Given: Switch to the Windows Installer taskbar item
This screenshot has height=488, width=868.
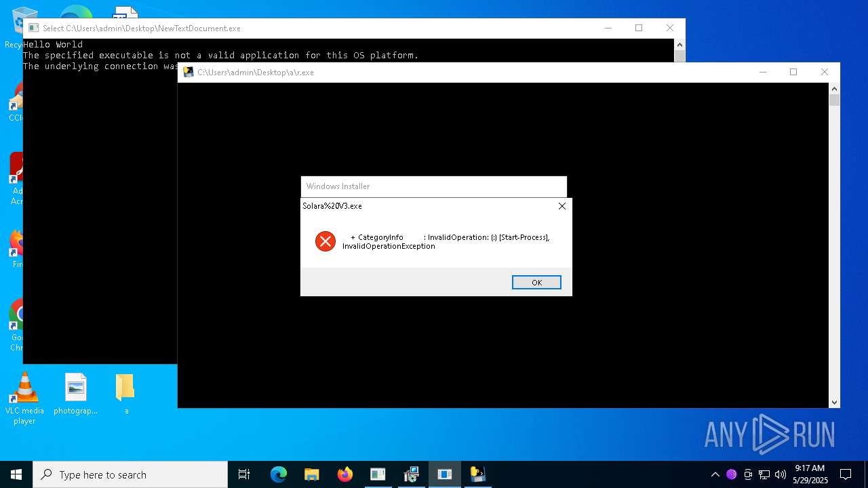Looking at the screenshot, I should pyautogui.click(x=411, y=474).
